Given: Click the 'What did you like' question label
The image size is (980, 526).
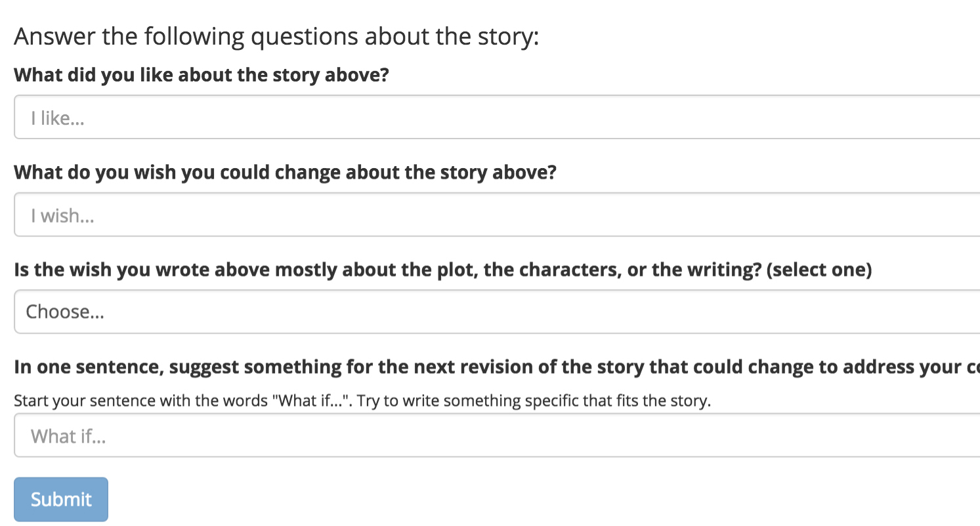Looking at the screenshot, I should tap(202, 75).
